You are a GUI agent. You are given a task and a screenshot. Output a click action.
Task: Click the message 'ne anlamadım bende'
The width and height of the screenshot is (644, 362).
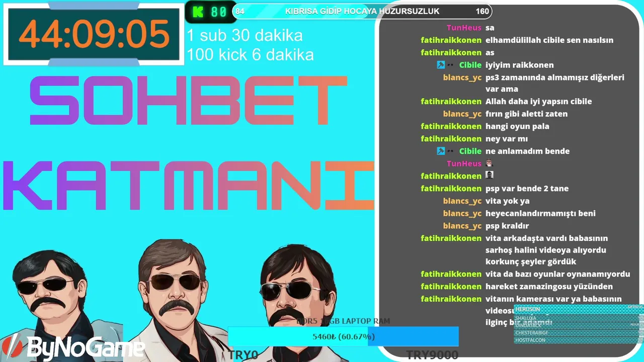coord(527,151)
